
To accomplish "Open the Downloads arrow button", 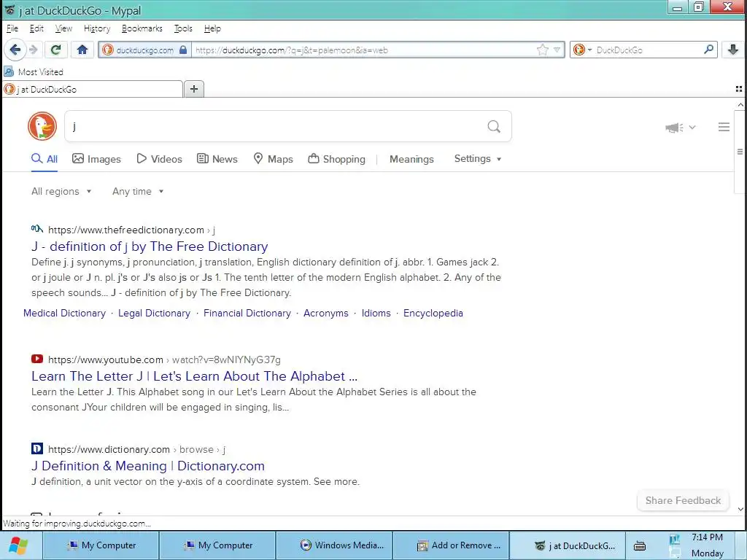I will 732,50.
